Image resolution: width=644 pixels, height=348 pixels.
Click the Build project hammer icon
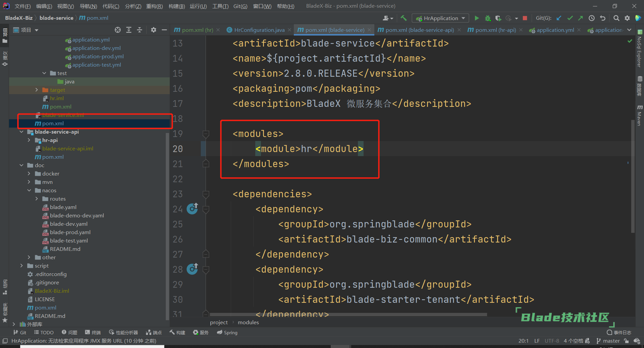[404, 18]
